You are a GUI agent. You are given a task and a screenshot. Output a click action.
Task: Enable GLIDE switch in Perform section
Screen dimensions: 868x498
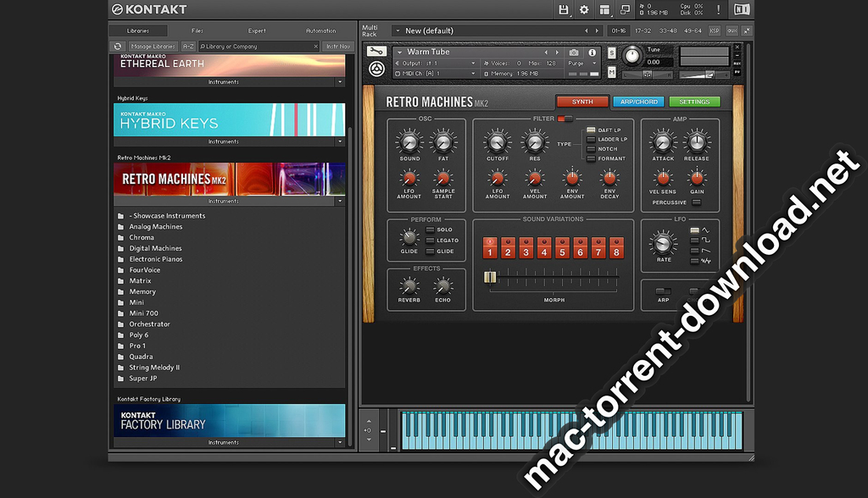430,252
